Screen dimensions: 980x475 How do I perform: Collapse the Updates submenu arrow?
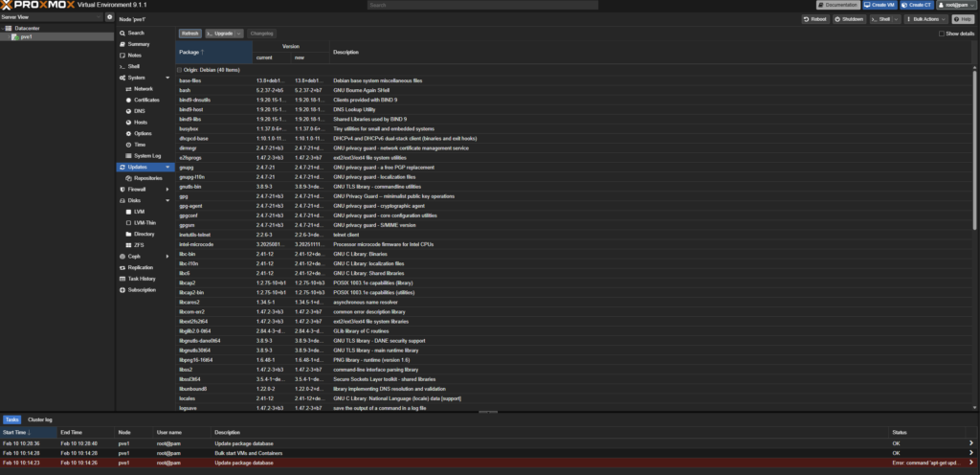coord(167,167)
